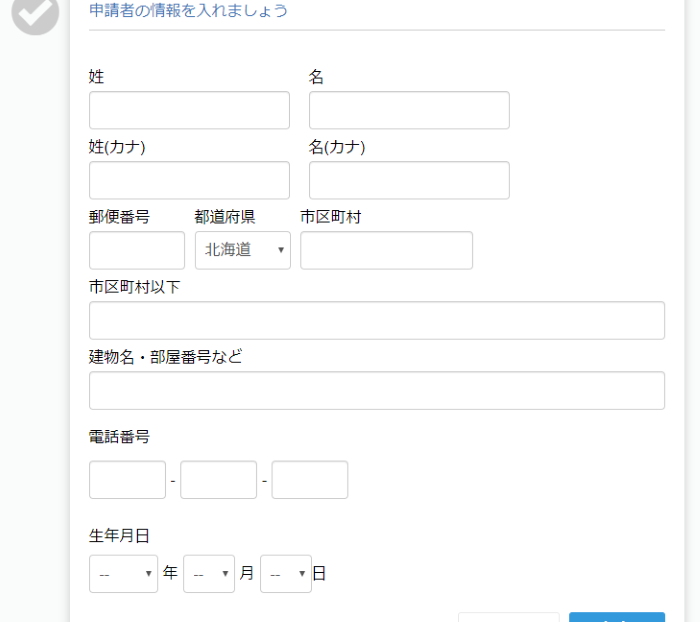Viewport: 700px width, 622px height.
Task: Click the 姓 (last name) field
Action: [189, 110]
